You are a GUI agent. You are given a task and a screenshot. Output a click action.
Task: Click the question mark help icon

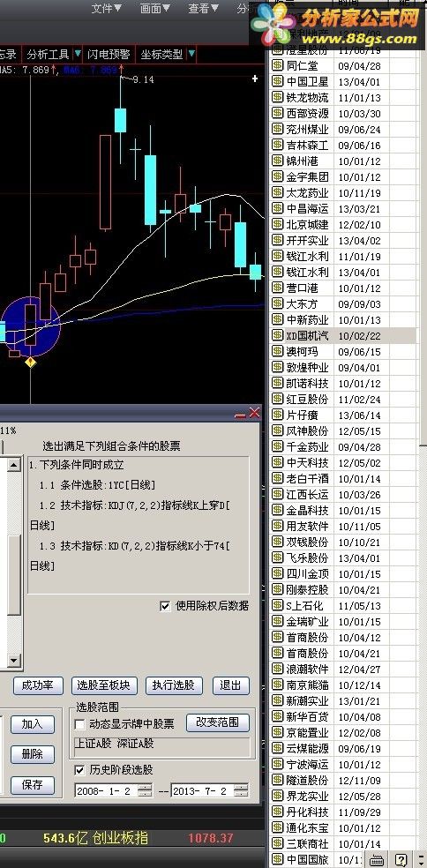coord(401,860)
